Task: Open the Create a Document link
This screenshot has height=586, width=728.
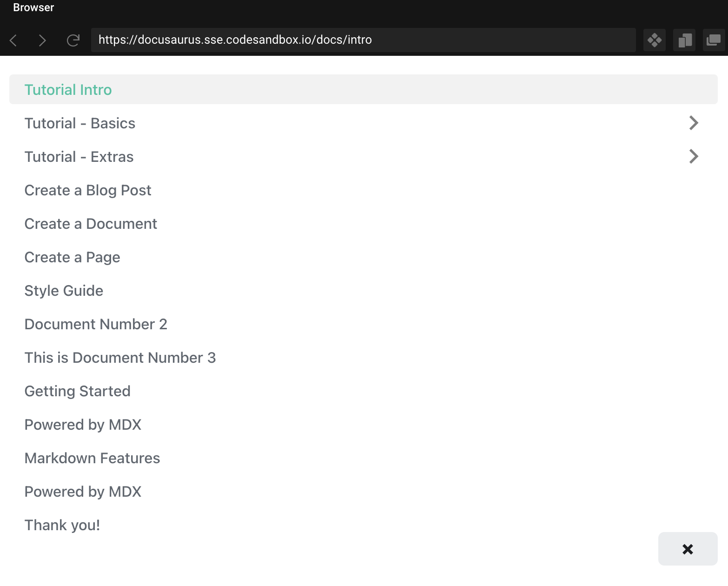Action: (x=91, y=224)
